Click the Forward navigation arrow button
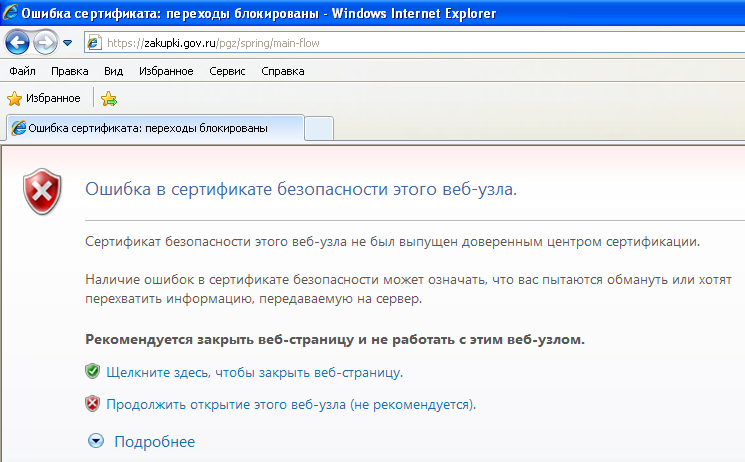The image size is (745, 462). pos(46,43)
